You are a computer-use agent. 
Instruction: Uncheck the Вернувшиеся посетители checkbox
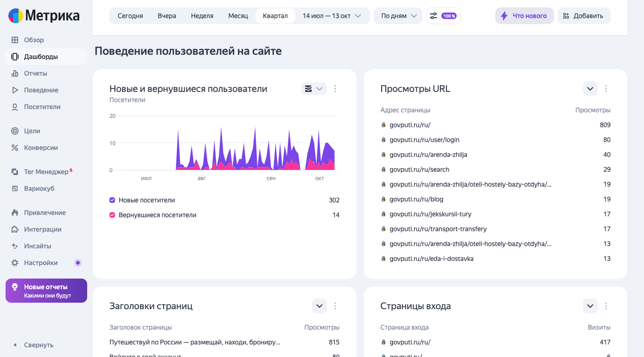tap(112, 215)
